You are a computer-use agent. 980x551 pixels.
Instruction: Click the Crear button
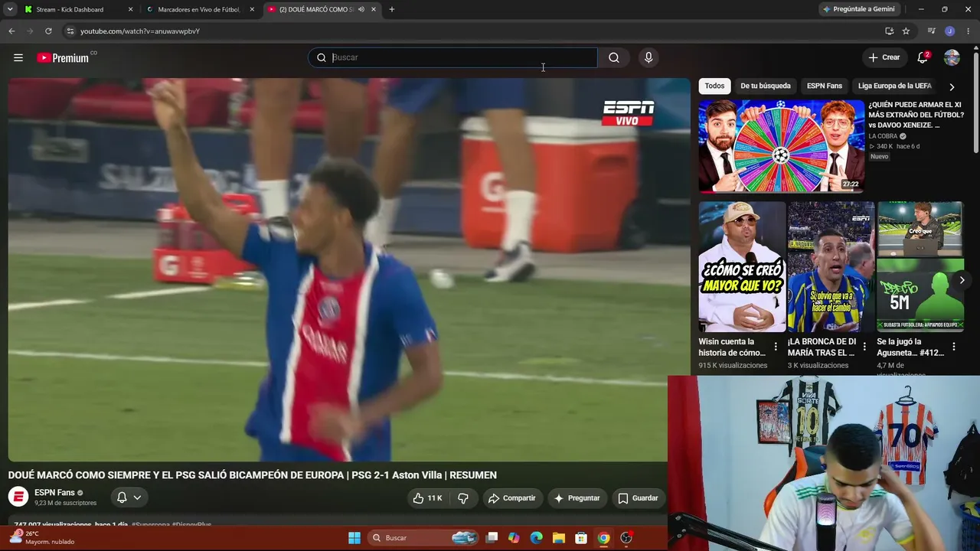coord(884,57)
